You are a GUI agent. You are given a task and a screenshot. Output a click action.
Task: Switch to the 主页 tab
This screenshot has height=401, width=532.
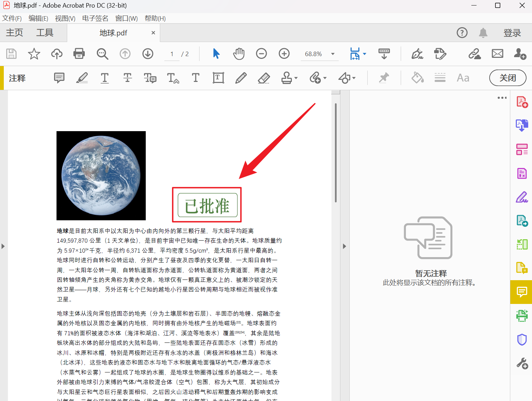pyautogui.click(x=14, y=33)
